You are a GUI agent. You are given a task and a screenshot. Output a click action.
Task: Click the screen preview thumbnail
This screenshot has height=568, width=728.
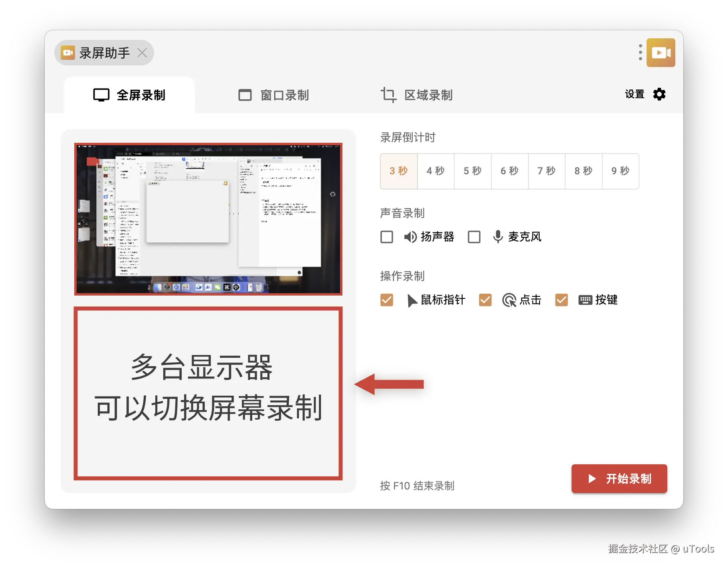[208, 219]
